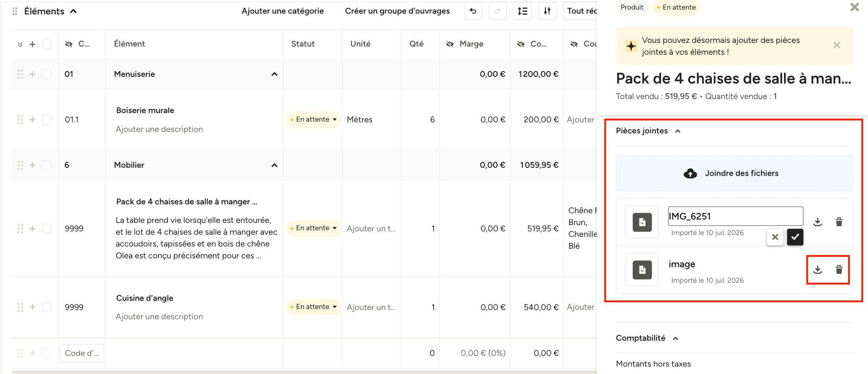Image resolution: width=868 pixels, height=374 pixels.
Task: Click the Produit tag
Action: tap(632, 7)
